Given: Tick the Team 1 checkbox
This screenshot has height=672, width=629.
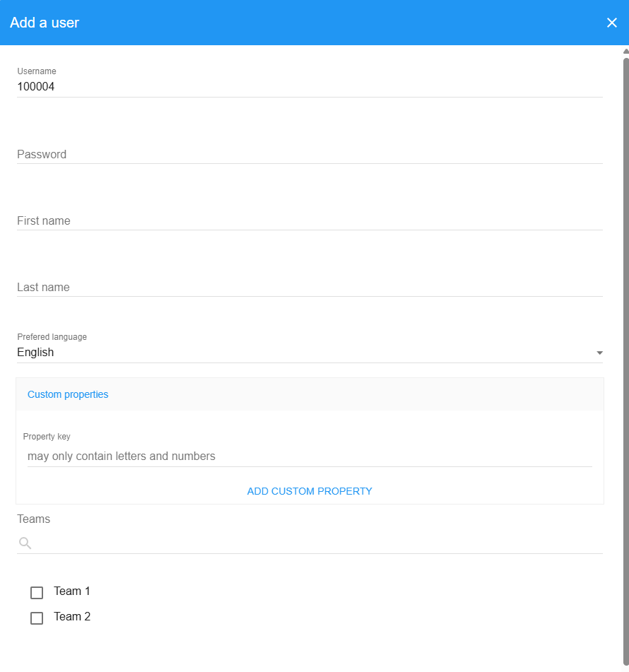Looking at the screenshot, I should [x=37, y=592].
